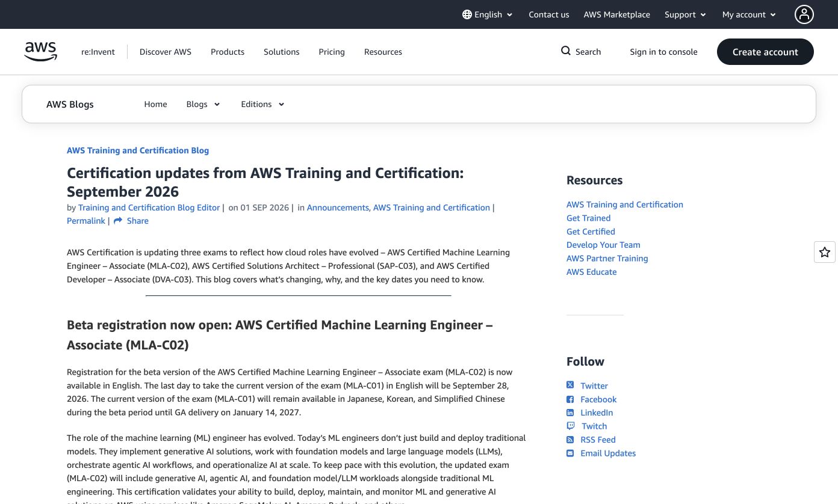Open the Announcements category link

[338, 207]
